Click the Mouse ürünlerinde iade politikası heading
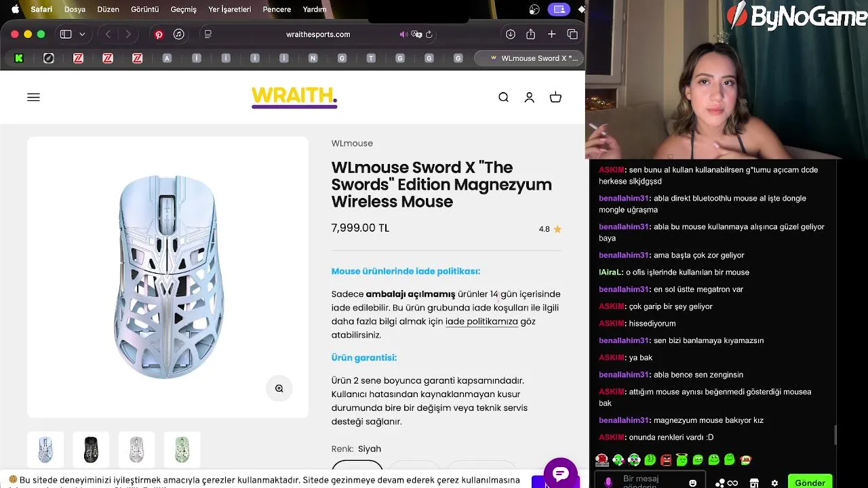Image resolution: width=868 pixels, height=488 pixels. (406, 271)
